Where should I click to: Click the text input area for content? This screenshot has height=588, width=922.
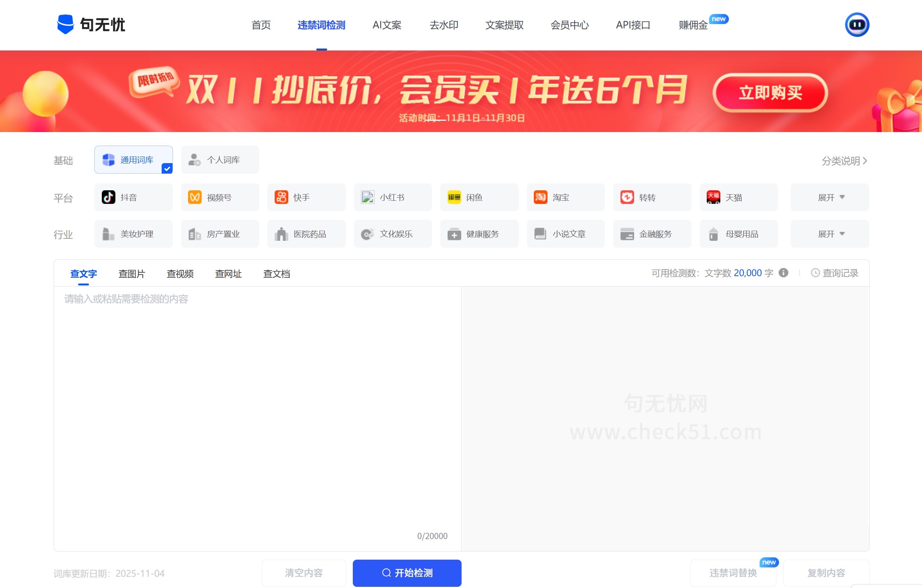(x=256, y=388)
